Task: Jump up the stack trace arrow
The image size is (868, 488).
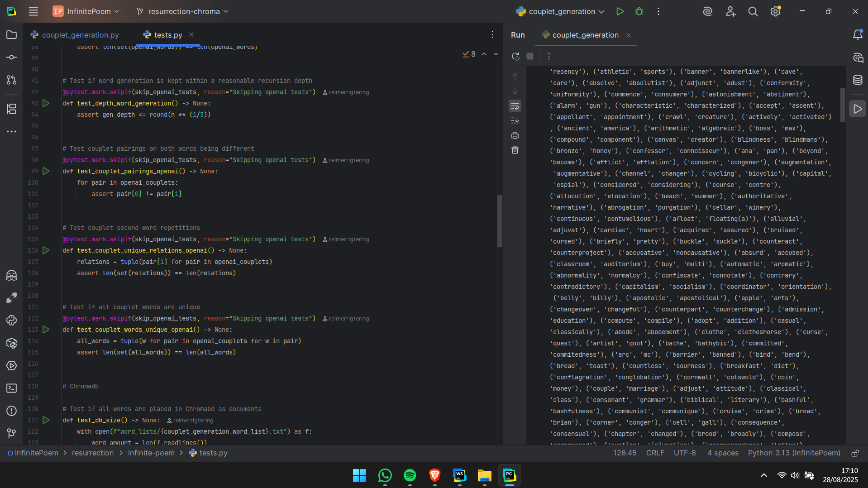Action: [x=515, y=77]
